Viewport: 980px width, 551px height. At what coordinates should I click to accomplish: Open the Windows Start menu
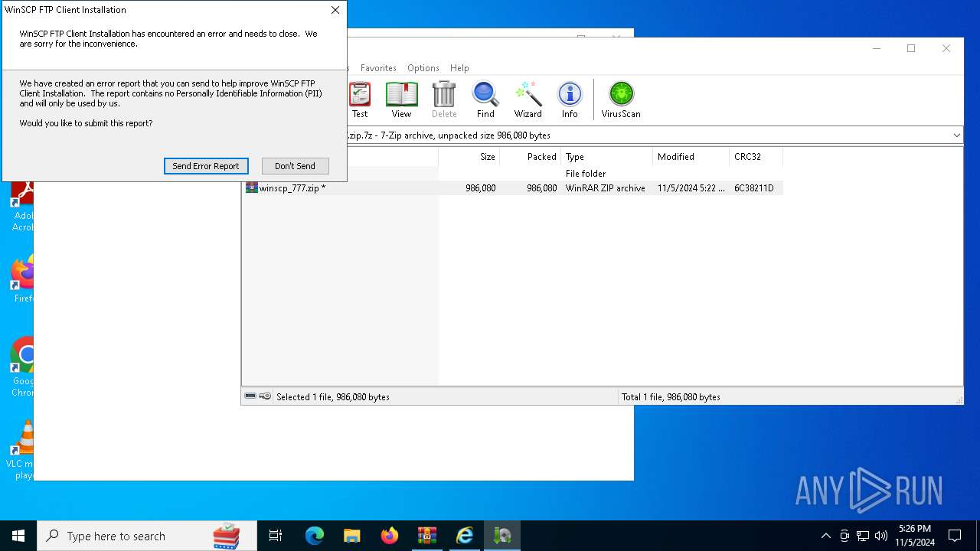click(18, 536)
